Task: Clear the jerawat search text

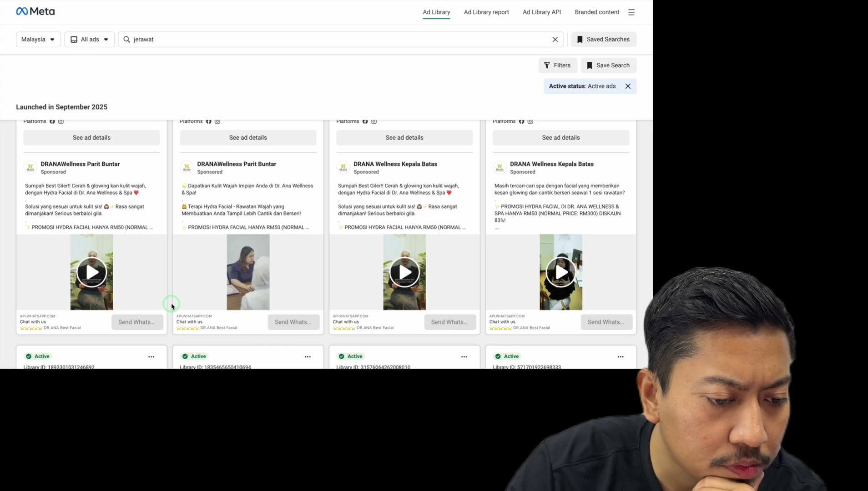Action: pos(555,40)
